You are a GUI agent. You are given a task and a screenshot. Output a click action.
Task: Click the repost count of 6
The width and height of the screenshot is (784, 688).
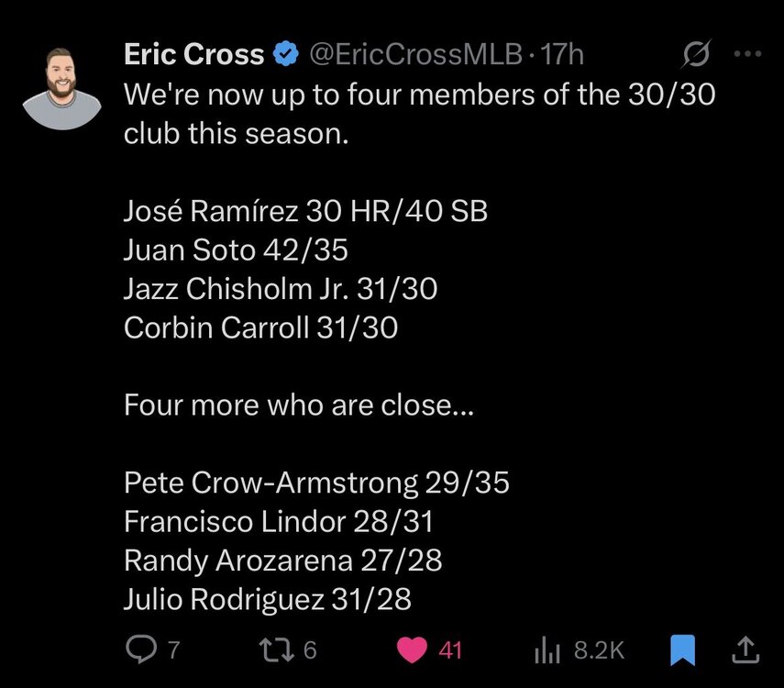coord(309,650)
